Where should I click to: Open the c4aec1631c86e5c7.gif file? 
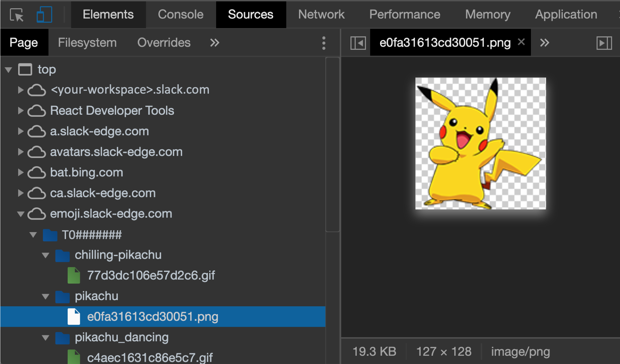[x=150, y=357]
